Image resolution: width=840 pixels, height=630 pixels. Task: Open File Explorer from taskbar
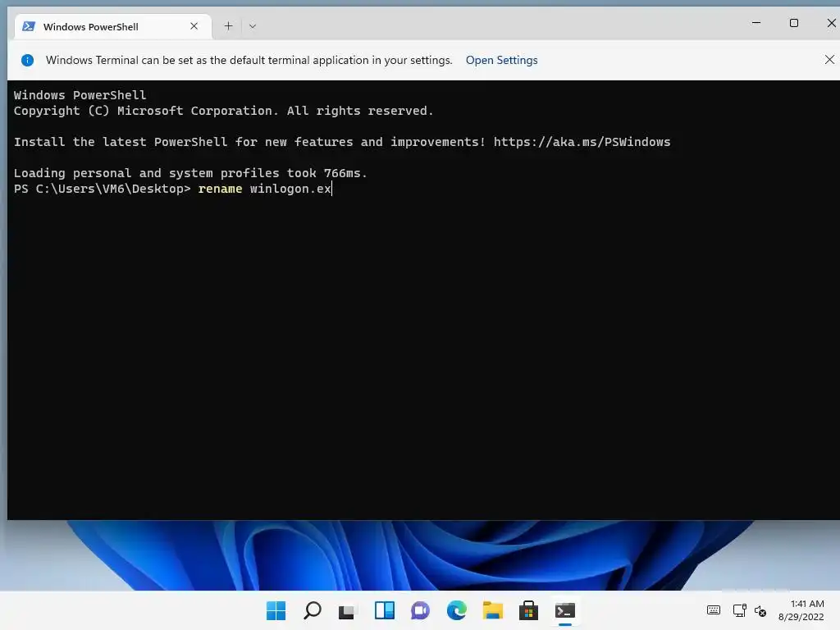pos(493,610)
